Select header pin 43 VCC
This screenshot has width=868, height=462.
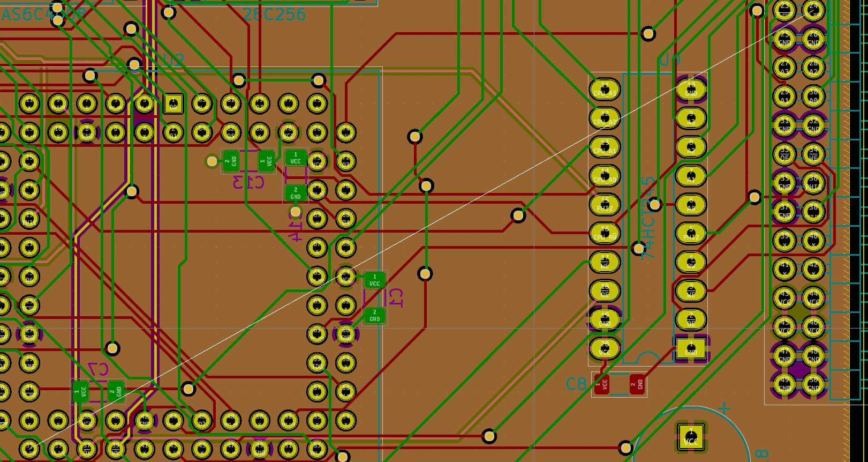coord(784,298)
